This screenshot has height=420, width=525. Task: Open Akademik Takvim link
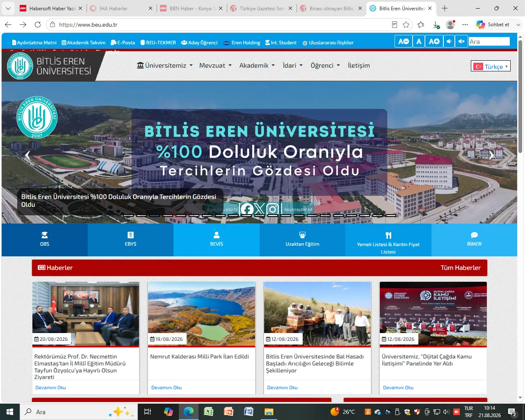[x=84, y=43]
